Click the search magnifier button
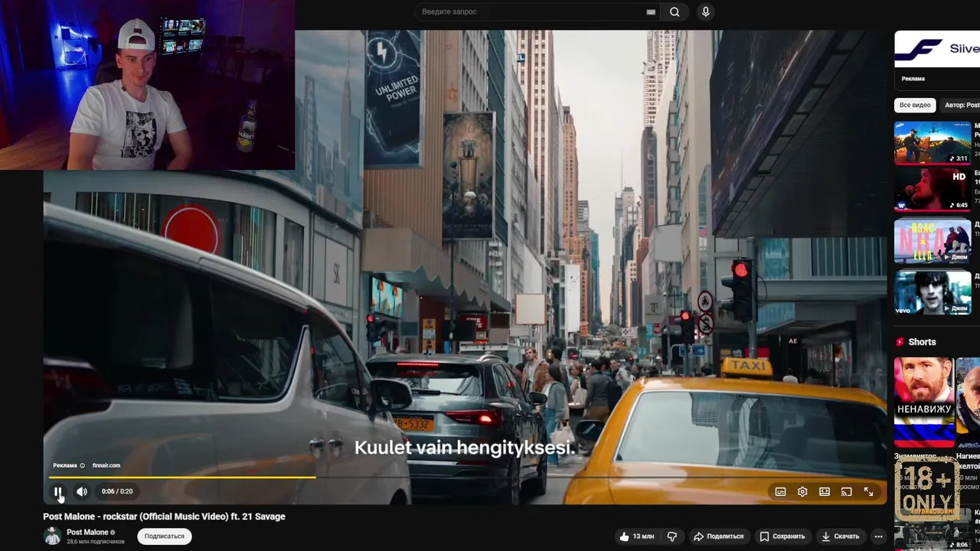The width and height of the screenshot is (980, 551). coord(675,11)
